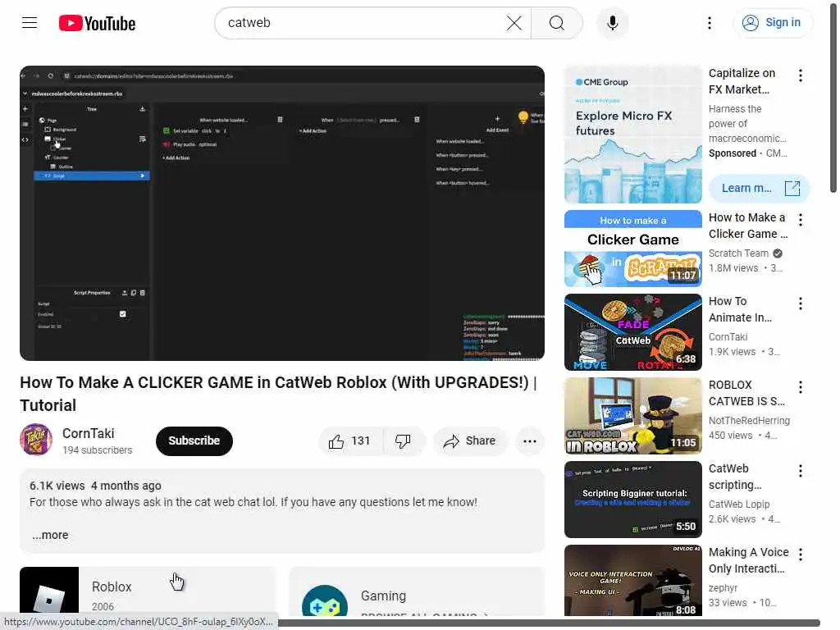Share the video
The width and height of the screenshot is (840, 630).
[x=469, y=441]
